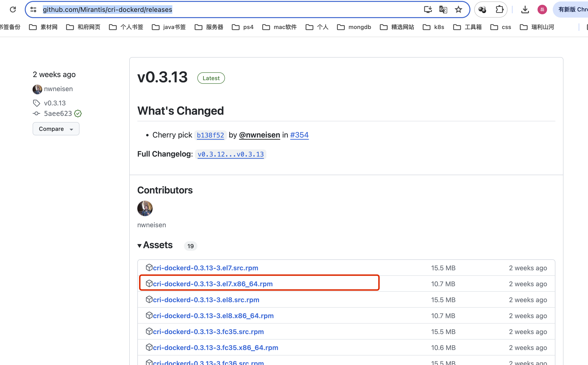Click contributor nwneisen avatar thumbnail
588x365 pixels.
(x=145, y=208)
